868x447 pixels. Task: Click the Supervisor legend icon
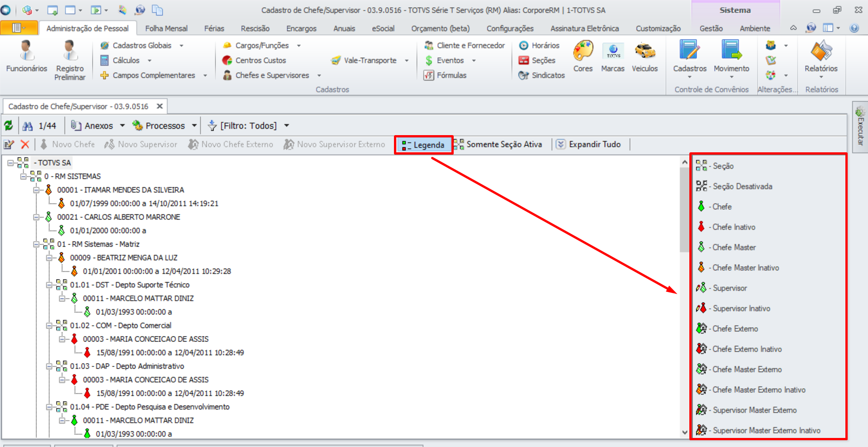pos(701,288)
